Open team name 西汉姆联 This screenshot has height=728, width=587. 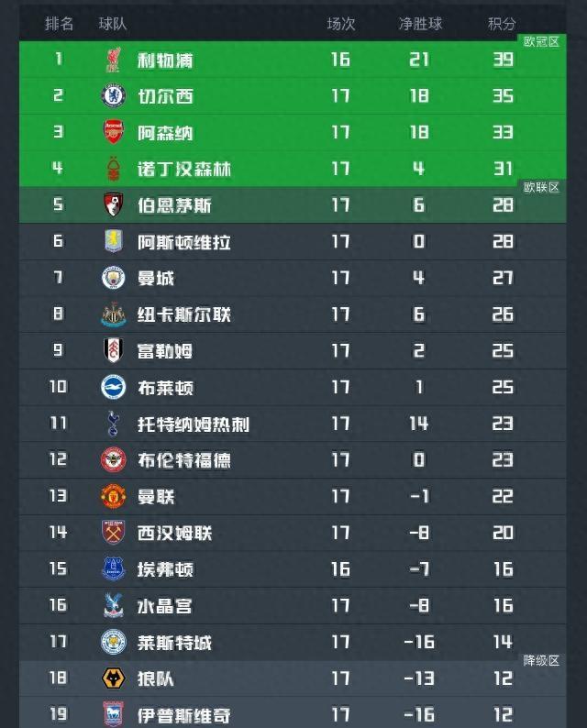[174, 533]
